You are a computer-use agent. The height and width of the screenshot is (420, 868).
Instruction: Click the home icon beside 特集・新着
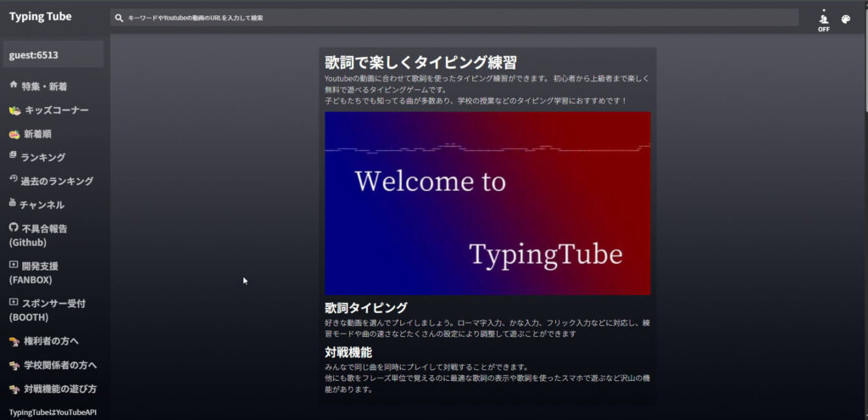(x=14, y=84)
